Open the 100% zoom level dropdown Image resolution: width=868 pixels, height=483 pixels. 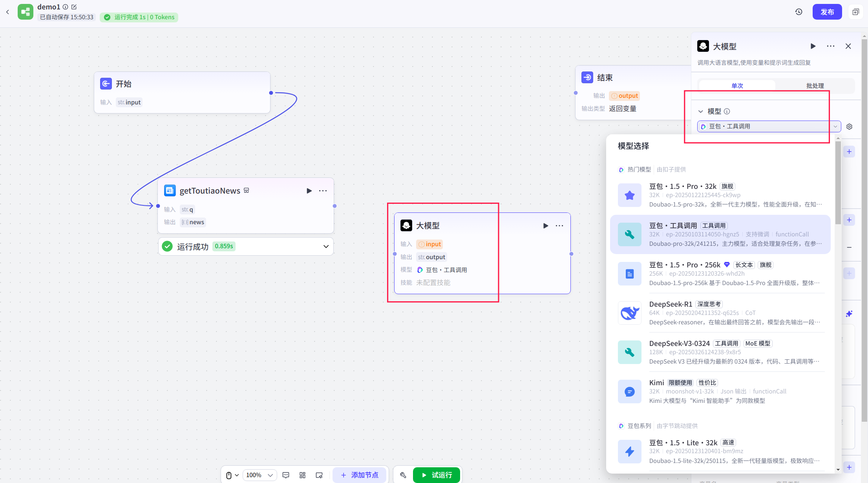click(259, 475)
